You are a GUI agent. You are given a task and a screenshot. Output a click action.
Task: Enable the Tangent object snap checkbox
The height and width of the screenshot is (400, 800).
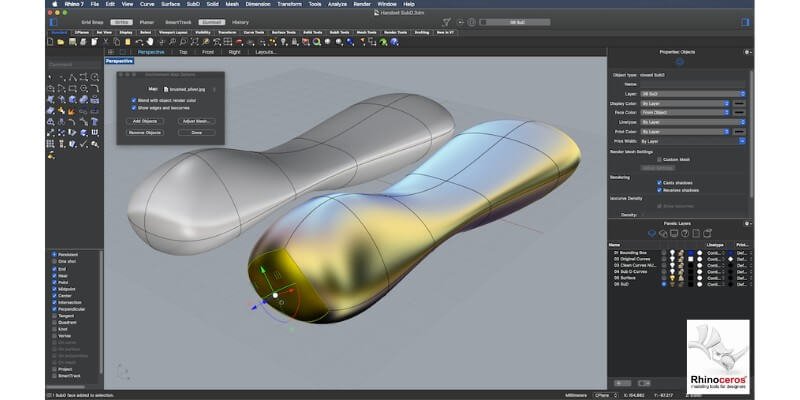coord(54,316)
